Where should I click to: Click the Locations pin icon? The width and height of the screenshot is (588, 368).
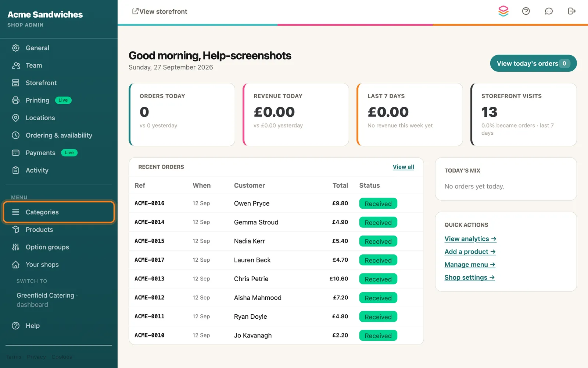(15, 118)
